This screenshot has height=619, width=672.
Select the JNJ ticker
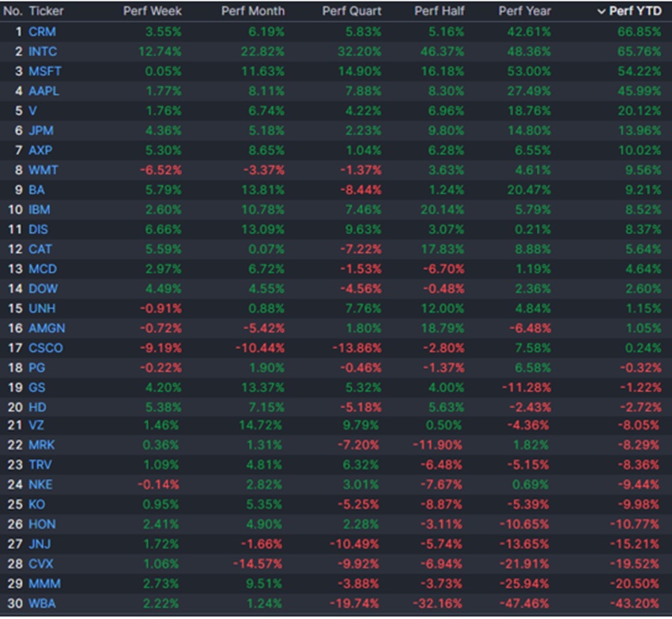pos(40,544)
